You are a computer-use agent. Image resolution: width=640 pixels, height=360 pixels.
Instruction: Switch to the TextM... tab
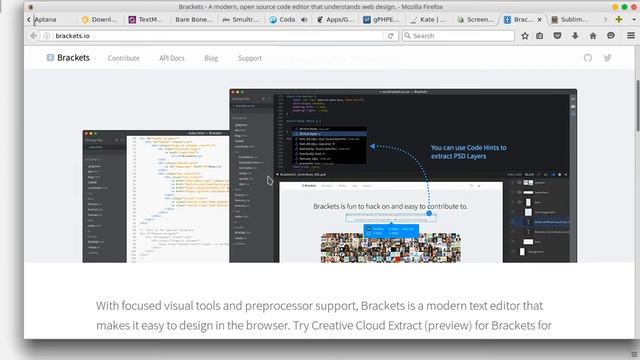(x=146, y=20)
